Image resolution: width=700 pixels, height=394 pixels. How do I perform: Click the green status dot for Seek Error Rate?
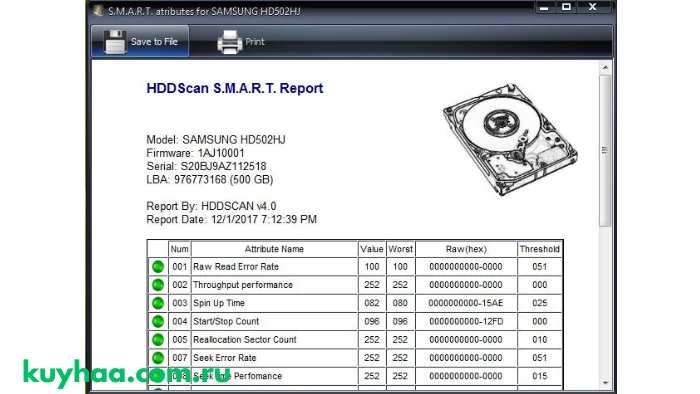pyautogui.click(x=158, y=358)
